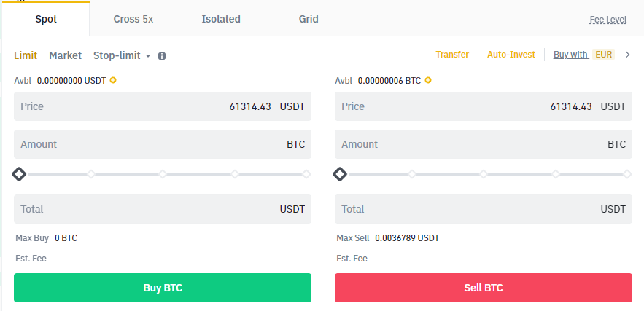Set buy slider to the 50% marker
Image resolution: width=644 pixels, height=311 pixels.
coord(163,174)
